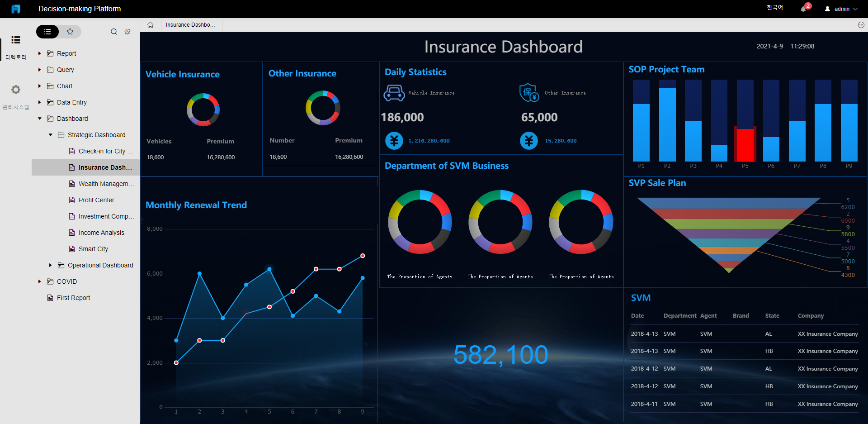Expand the Operational Dashboard folder arrow
The width and height of the screenshot is (868, 424).
coord(51,265)
